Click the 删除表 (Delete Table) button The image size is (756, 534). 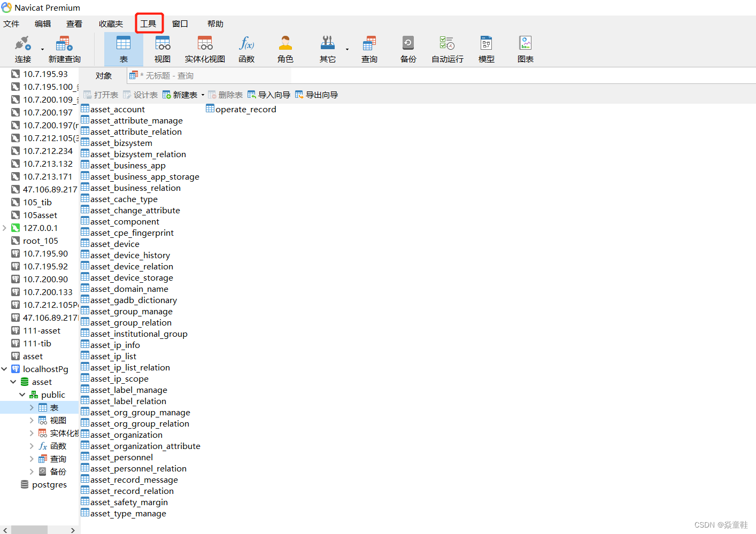click(225, 95)
